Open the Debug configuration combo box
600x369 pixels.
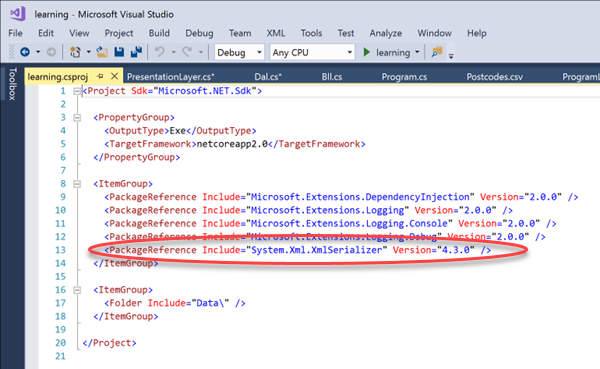click(x=239, y=52)
